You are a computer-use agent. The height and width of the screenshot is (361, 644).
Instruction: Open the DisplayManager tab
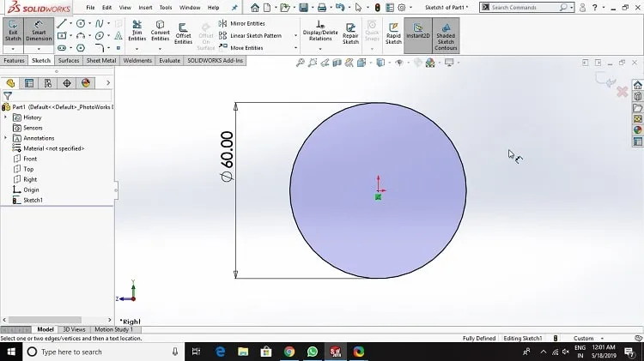86,83
